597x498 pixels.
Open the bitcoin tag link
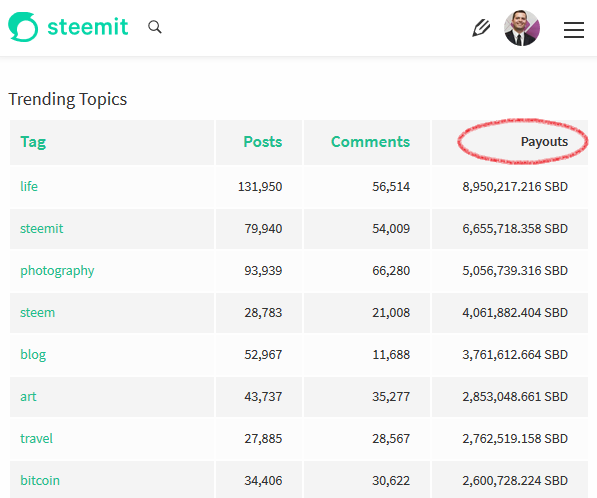40,480
